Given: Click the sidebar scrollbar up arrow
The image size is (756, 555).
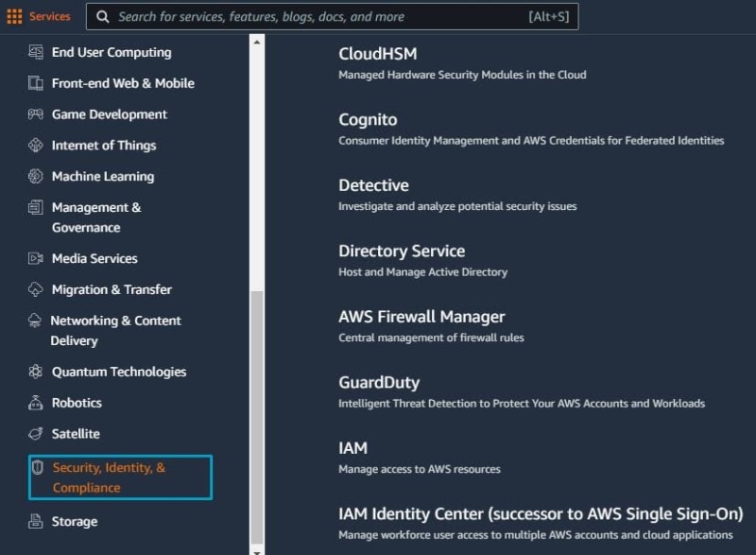Looking at the screenshot, I should [x=257, y=43].
